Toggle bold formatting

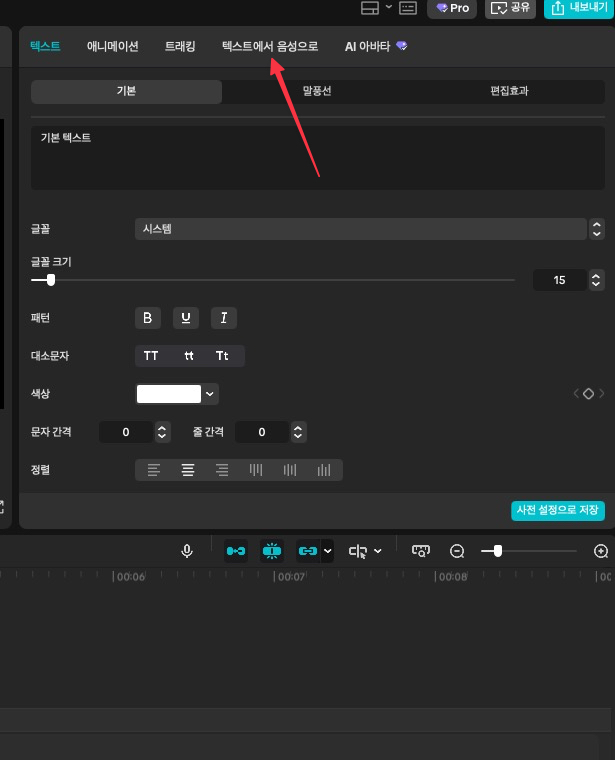[x=148, y=318]
